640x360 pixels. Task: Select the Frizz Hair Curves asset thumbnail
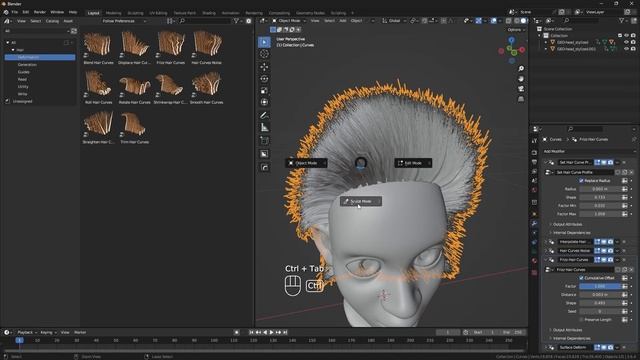tap(171, 47)
